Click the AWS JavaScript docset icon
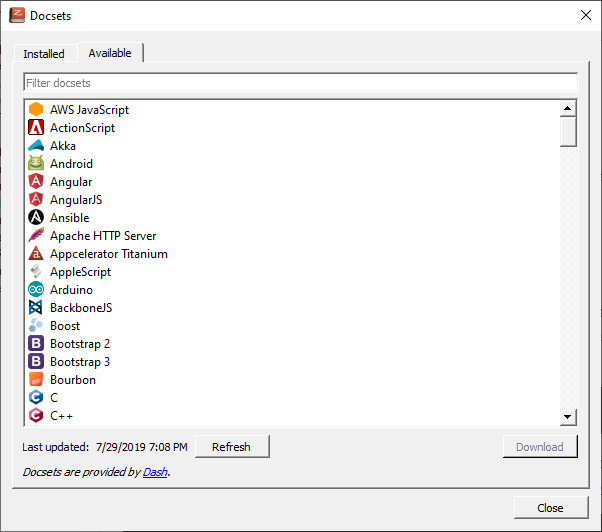This screenshot has height=532, width=602. [36, 109]
